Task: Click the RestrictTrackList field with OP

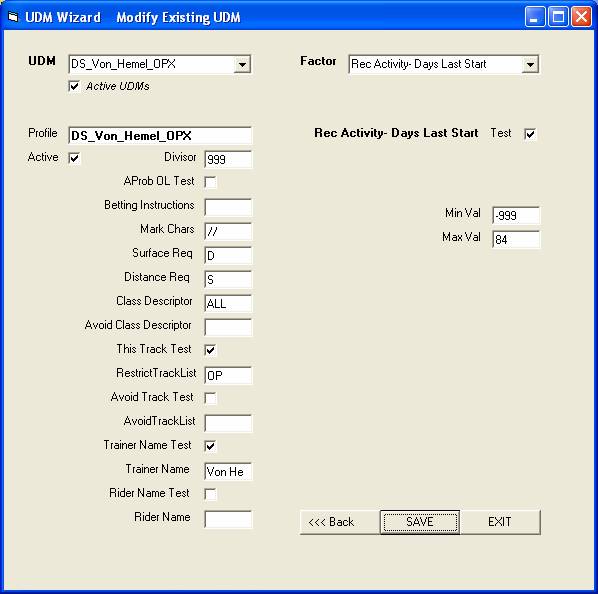Action: [228, 375]
